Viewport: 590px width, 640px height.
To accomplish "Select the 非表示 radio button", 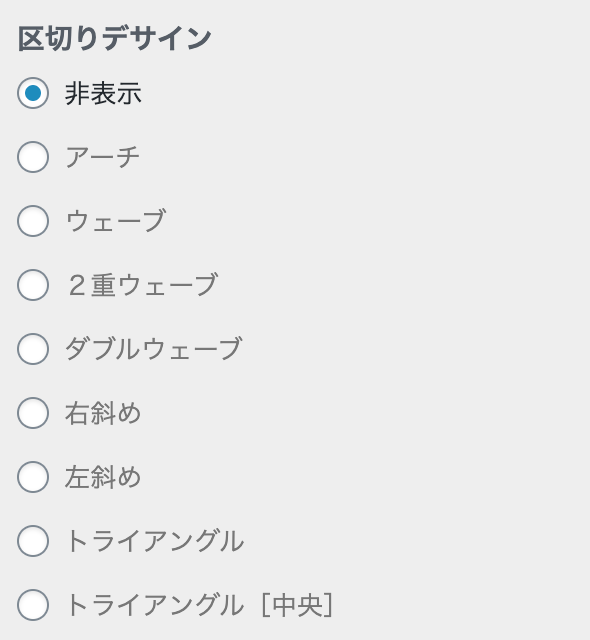I will (x=33, y=93).
